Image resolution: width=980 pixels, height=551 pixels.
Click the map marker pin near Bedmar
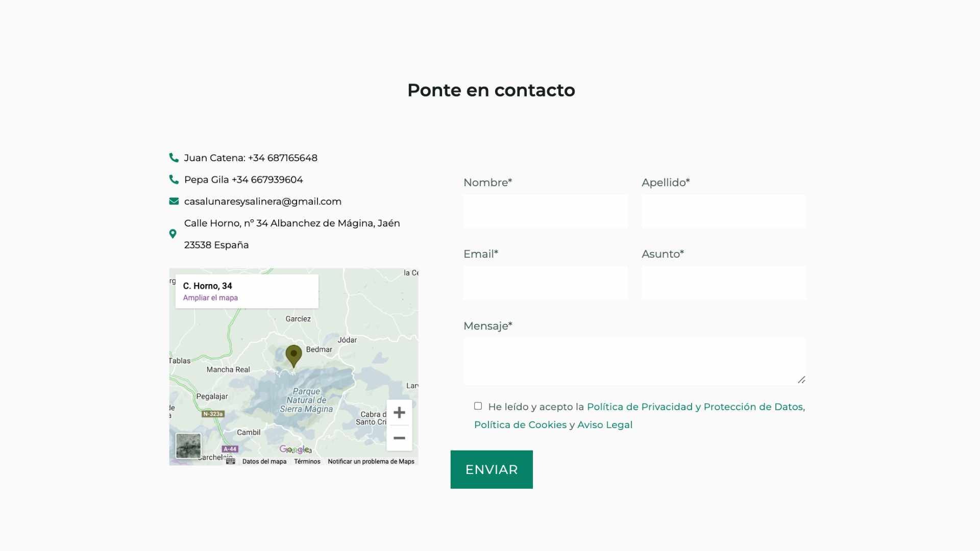pos(293,356)
